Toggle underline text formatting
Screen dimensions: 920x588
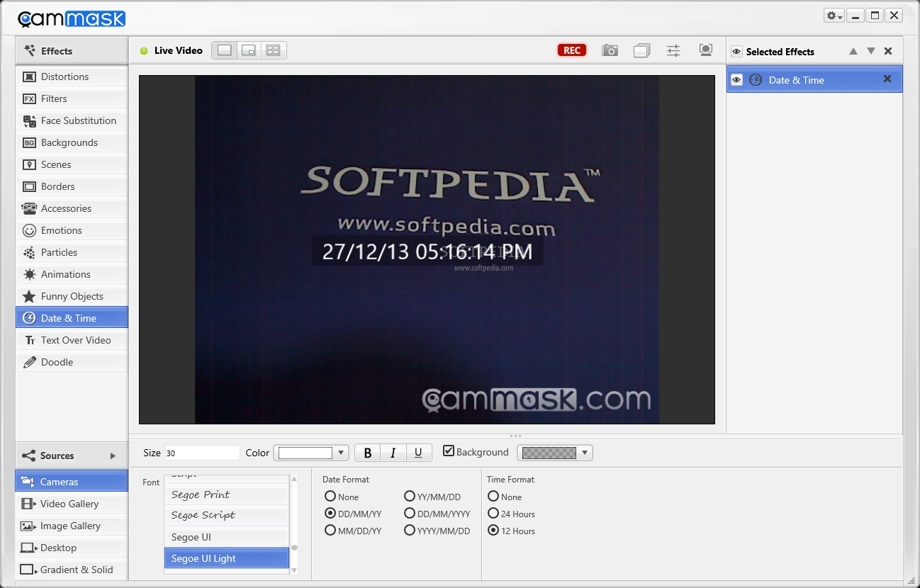click(x=418, y=453)
